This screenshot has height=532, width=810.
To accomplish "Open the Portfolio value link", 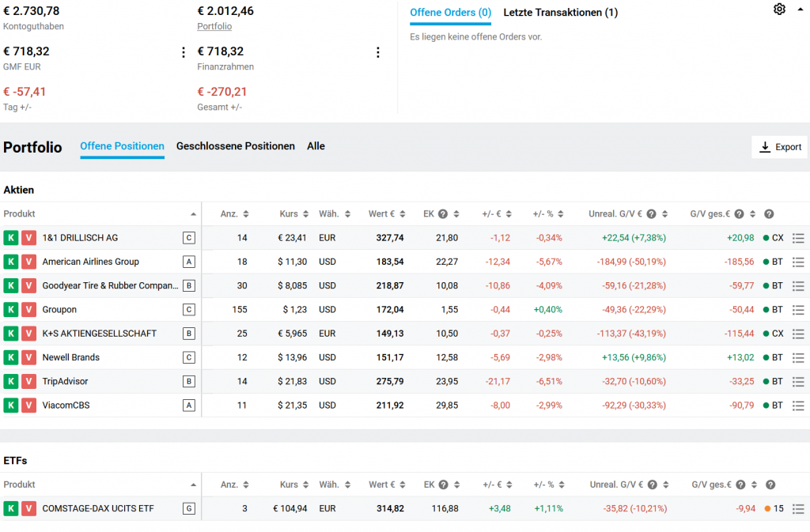I will (x=214, y=26).
